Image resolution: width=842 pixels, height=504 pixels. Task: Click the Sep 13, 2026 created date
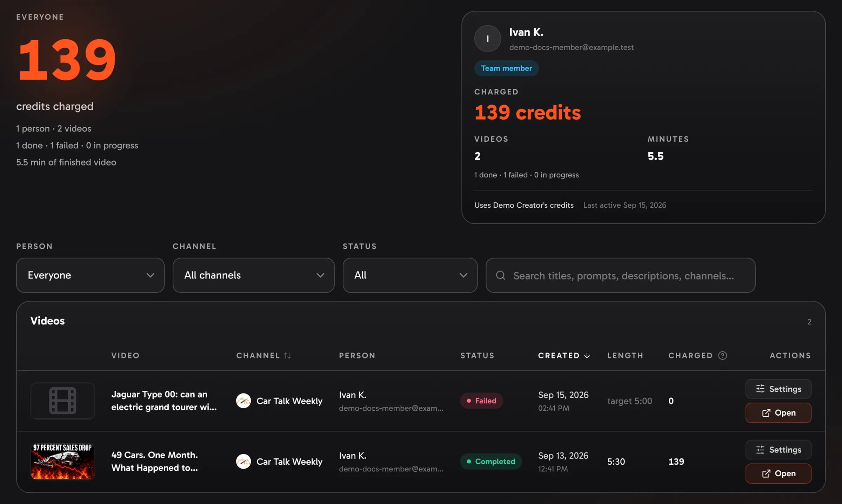coord(563,456)
